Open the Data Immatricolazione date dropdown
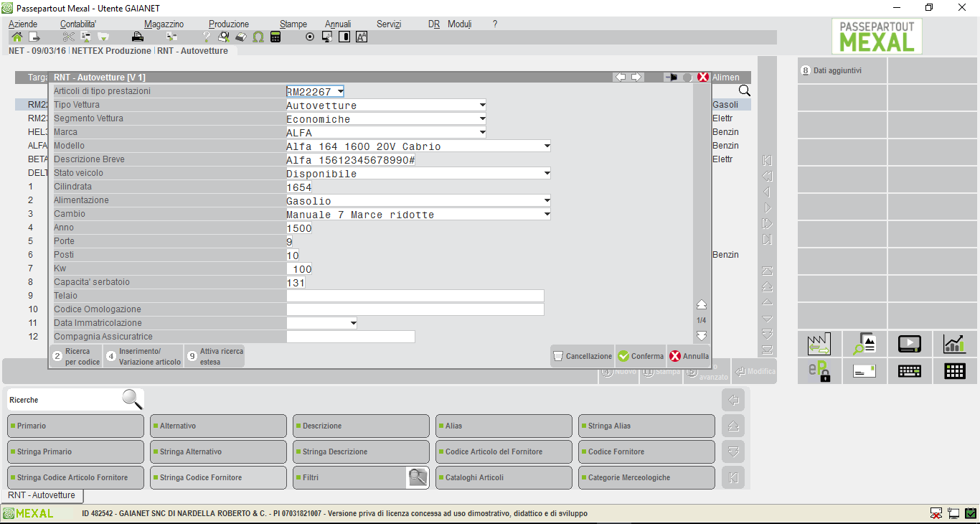Screen dimensions: 980x524 353,324
